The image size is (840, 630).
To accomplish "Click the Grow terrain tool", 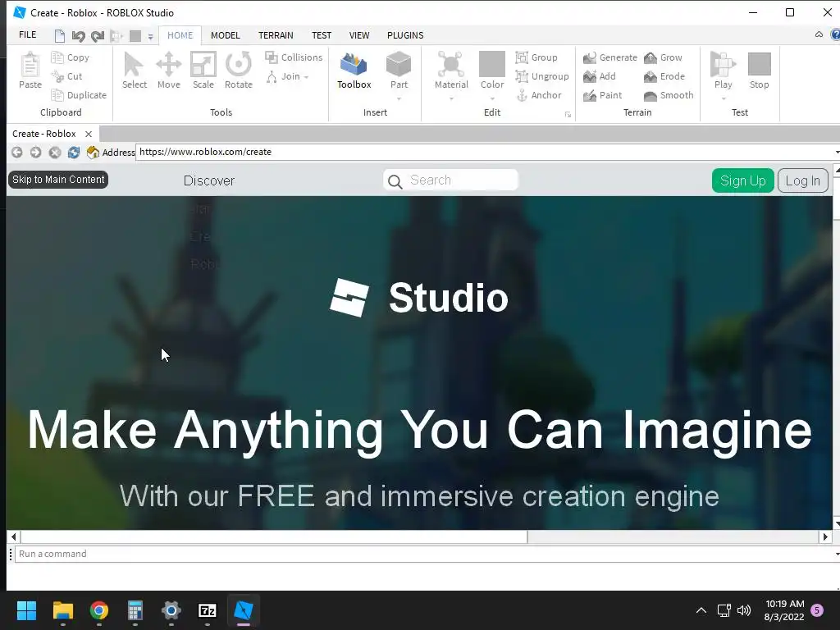I will pyautogui.click(x=651, y=57).
